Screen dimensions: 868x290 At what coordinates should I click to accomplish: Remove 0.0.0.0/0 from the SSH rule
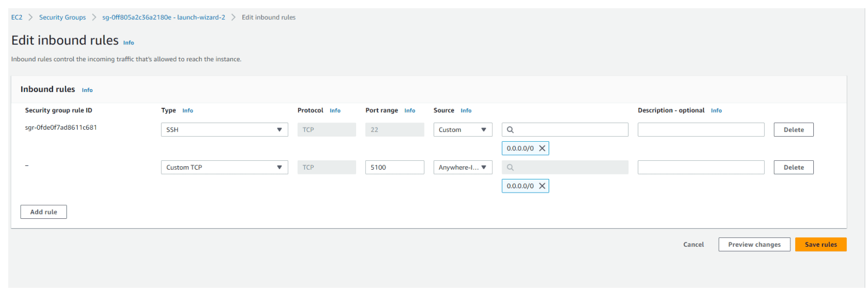point(542,148)
